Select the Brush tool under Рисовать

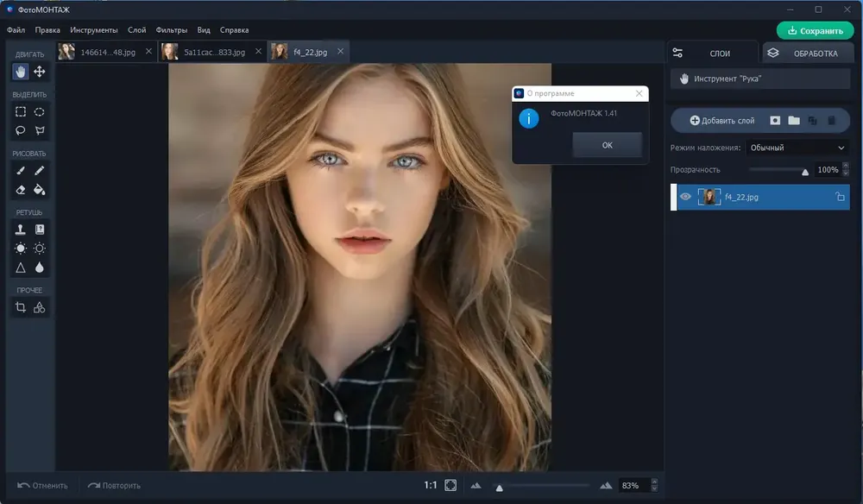point(21,171)
